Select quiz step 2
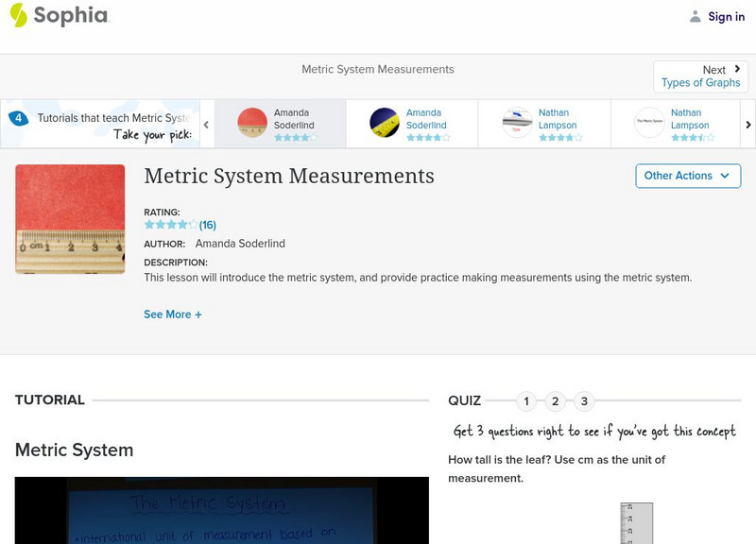The height and width of the screenshot is (544, 756). coord(556,400)
